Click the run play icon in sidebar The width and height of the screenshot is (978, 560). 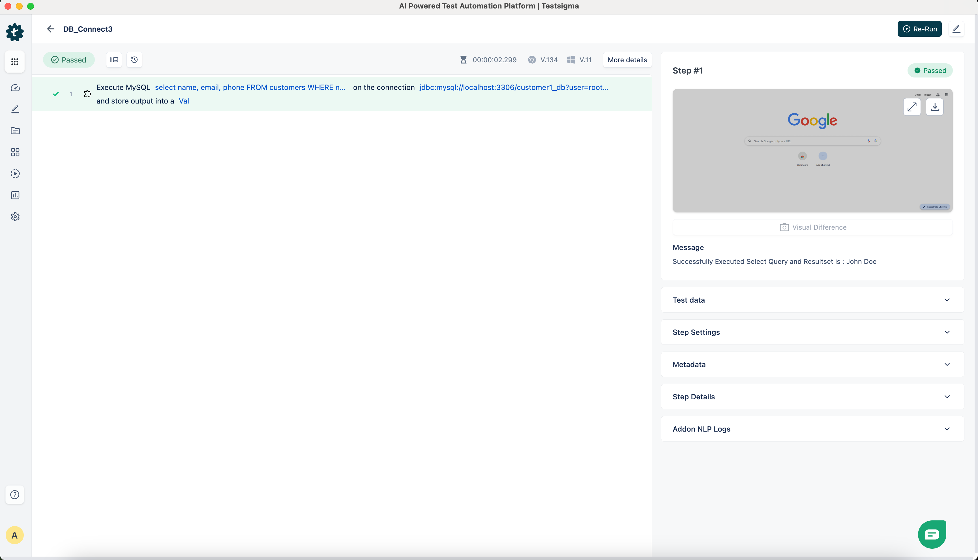(x=15, y=173)
